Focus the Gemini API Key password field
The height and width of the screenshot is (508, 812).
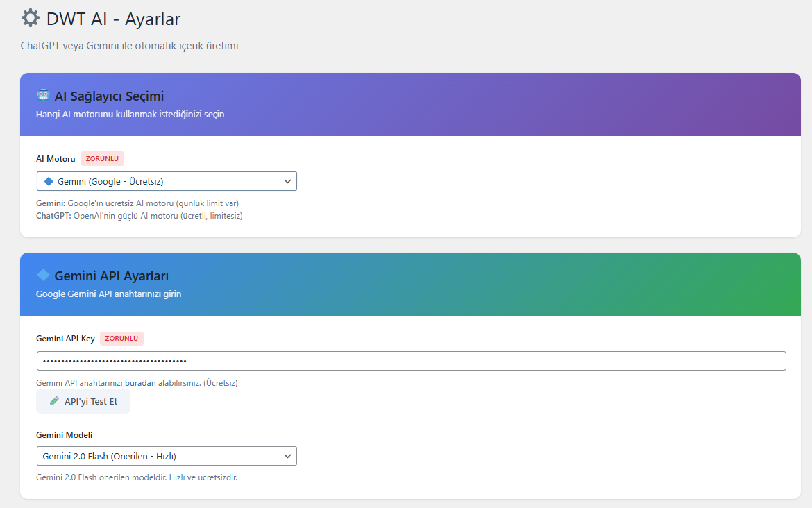point(411,361)
